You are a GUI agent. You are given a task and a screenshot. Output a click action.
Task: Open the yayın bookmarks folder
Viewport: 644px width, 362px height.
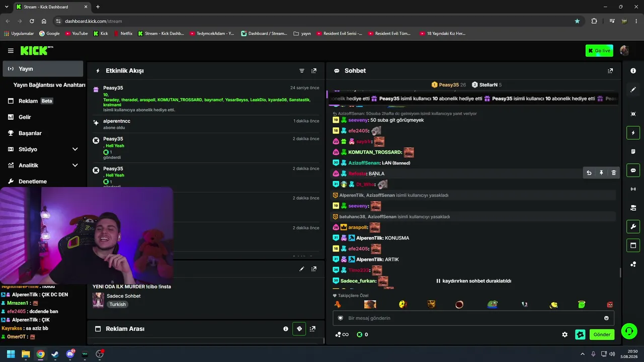(x=302, y=34)
